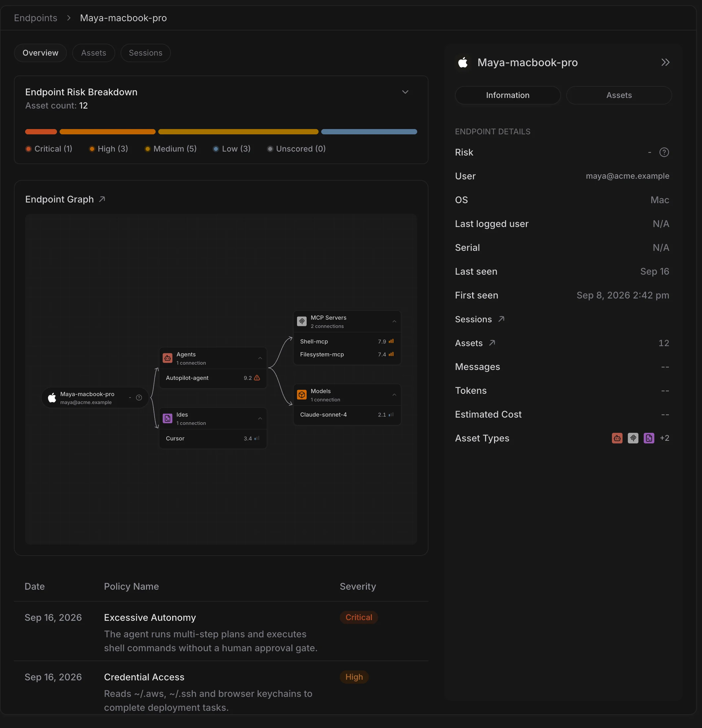Click the Apple logo in side panel header
702x728 pixels.
(x=463, y=63)
